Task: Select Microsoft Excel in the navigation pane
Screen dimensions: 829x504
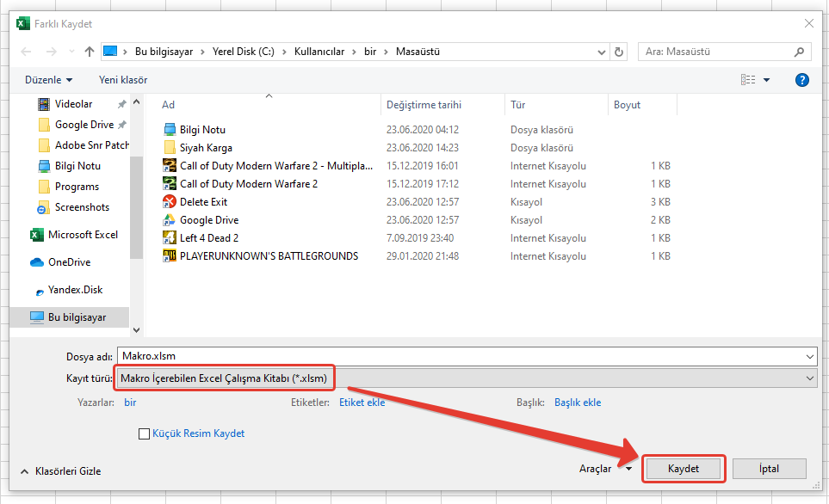Action: (82, 235)
